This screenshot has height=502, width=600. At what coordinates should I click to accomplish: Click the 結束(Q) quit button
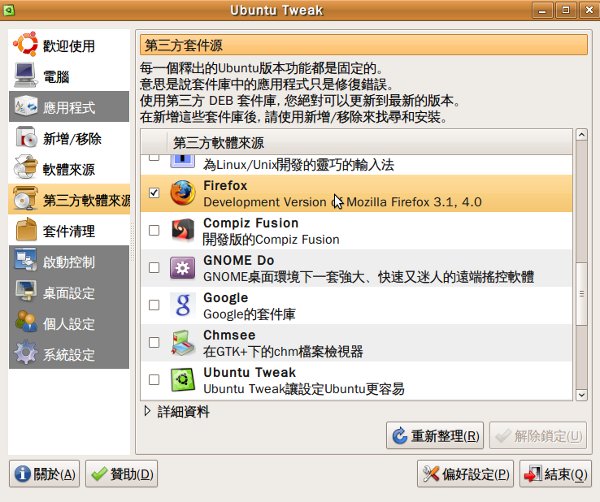pyautogui.click(x=555, y=474)
